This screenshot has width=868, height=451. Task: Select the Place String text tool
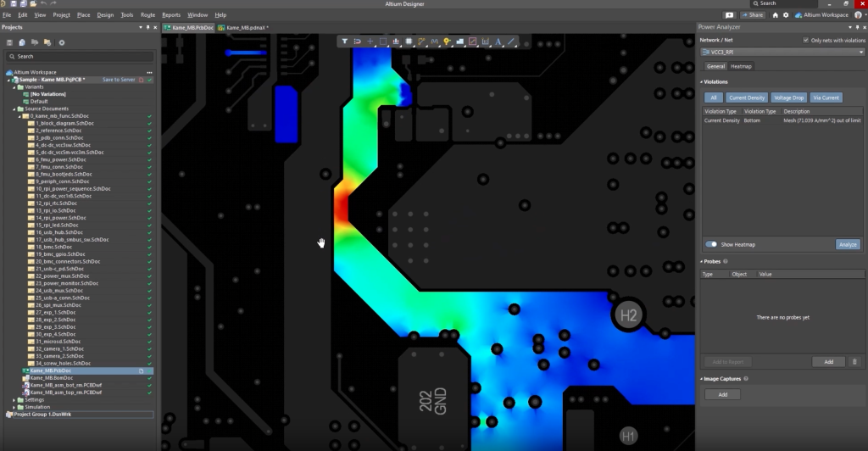click(498, 41)
